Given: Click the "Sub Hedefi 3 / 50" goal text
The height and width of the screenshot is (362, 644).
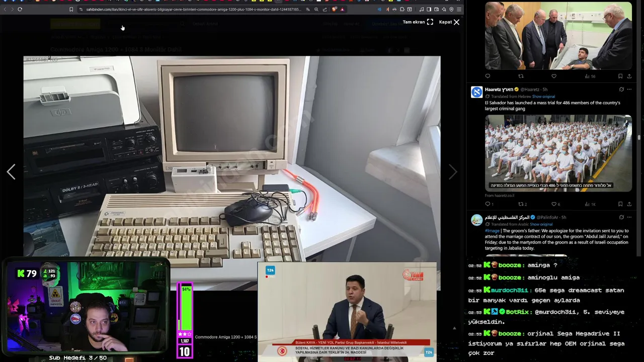Looking at the screenshot, I should [78, 357].
